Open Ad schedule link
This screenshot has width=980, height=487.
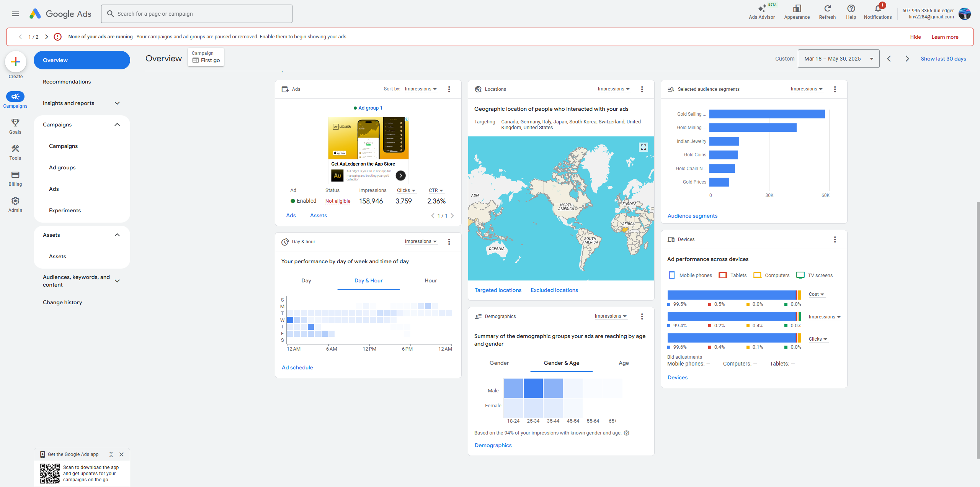pyautogui.click(x=297, y=367)
